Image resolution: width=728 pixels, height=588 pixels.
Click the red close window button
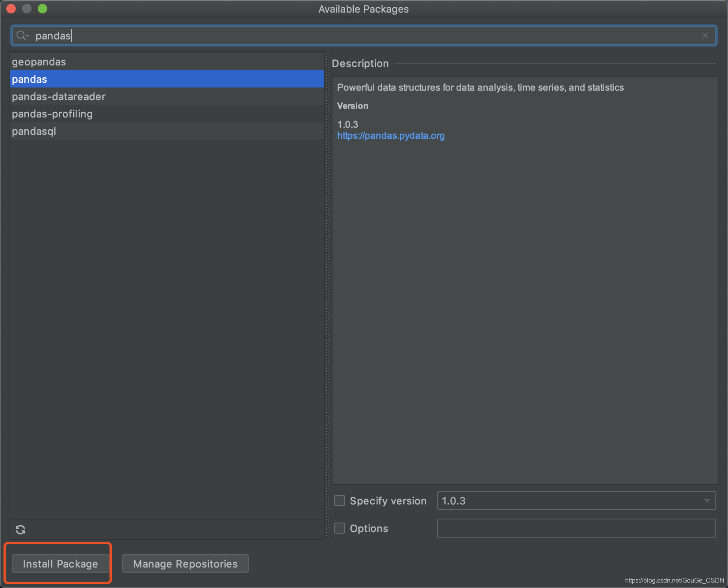11,9
